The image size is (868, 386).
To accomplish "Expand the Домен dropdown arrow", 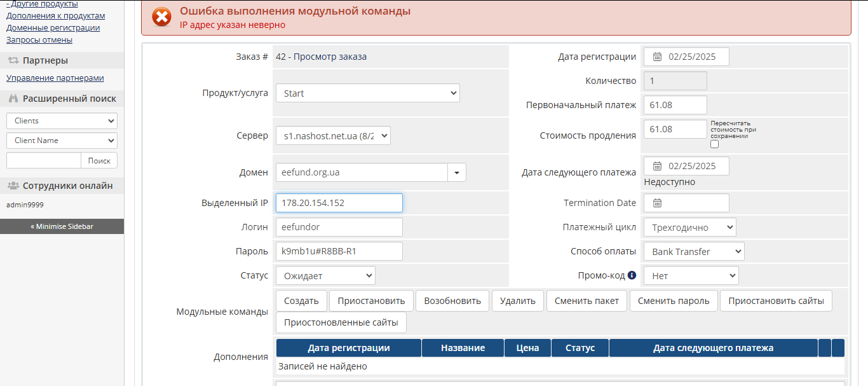I will (457, 172).
